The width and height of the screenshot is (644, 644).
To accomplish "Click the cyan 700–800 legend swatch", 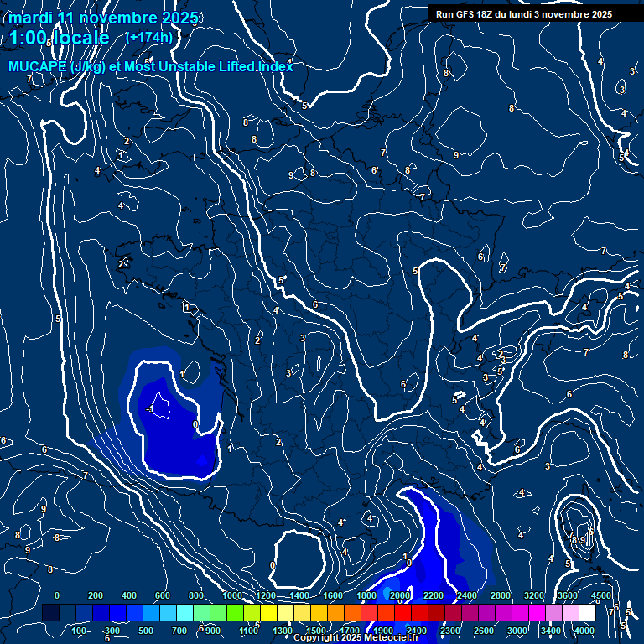I will (x=184, y=612).
